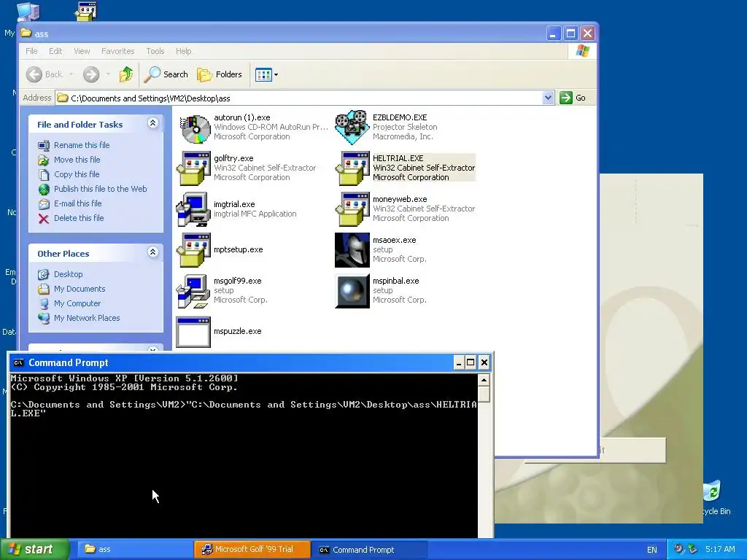The height and width of the screenshot is (560, 747).
Task: Expand the Address bar dropdown
Action: pos(548,98)
